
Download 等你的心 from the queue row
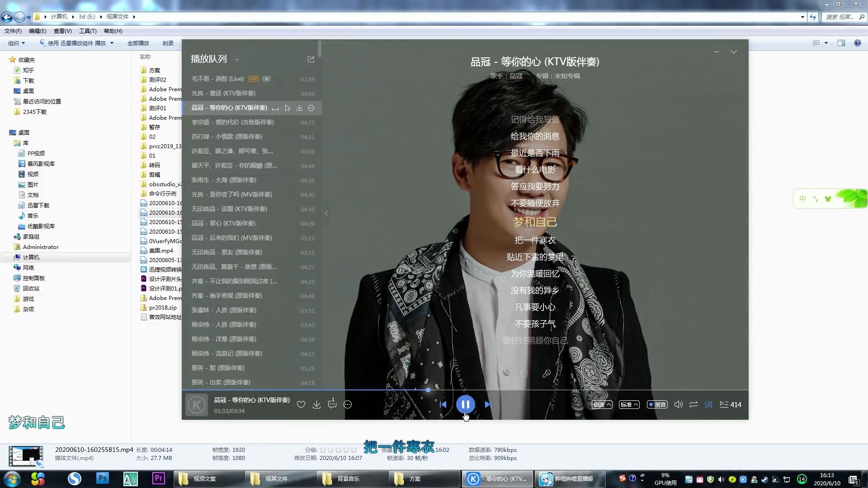click(299, 108)
